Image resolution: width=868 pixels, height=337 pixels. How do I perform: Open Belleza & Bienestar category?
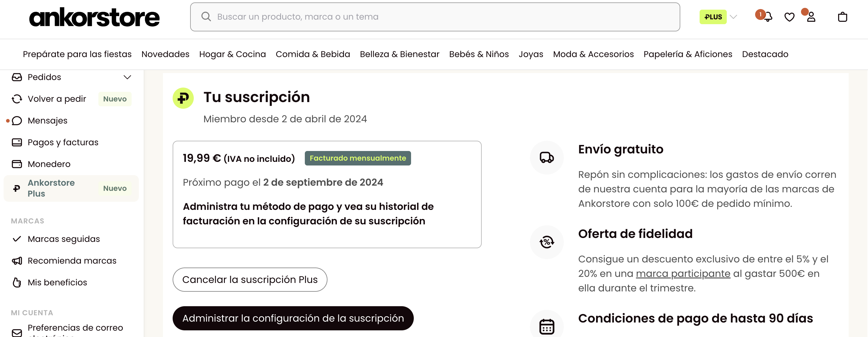point(399,54)
